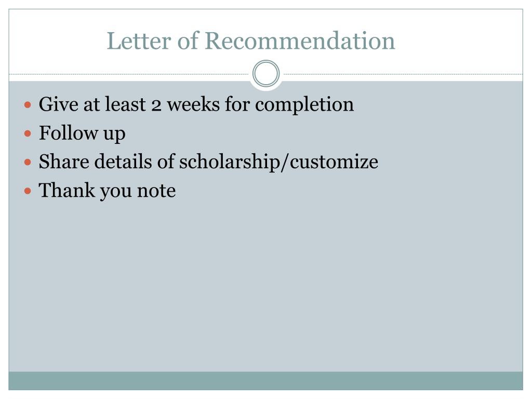Click the bullet dot before 'Thank you note'

point(28,191)
